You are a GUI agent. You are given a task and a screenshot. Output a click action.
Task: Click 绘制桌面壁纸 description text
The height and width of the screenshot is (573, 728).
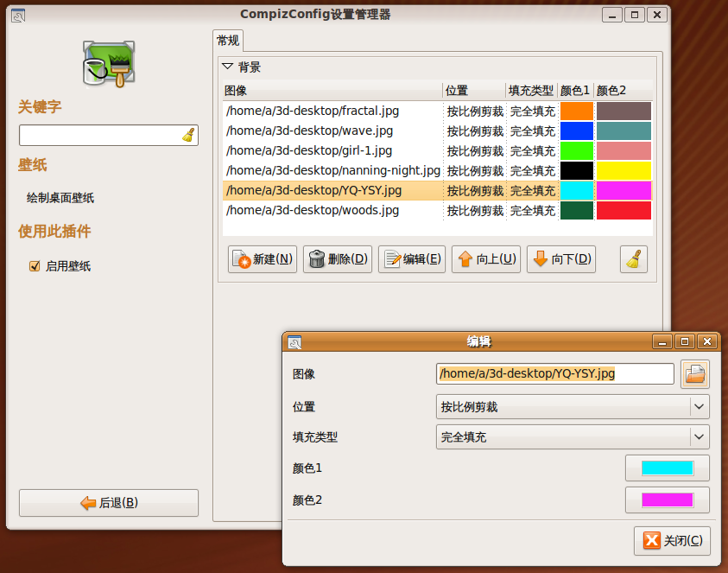pyautogui.click(x=60, y=199)
